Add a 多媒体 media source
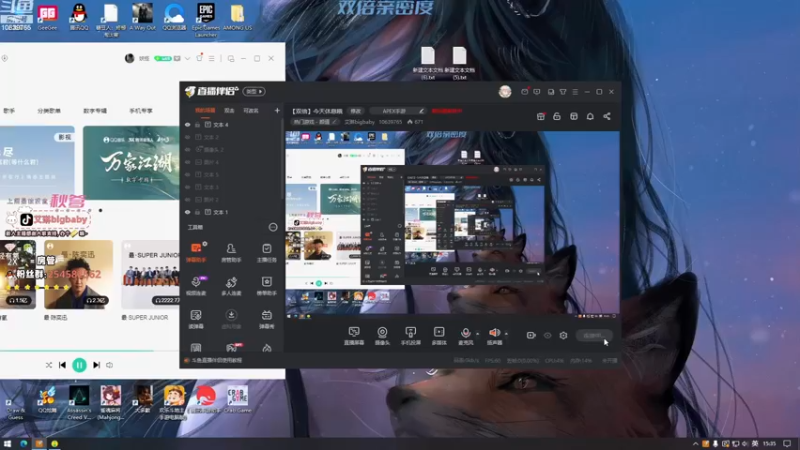This screenshot has height=450, width=800. click(x=439, y=336)
